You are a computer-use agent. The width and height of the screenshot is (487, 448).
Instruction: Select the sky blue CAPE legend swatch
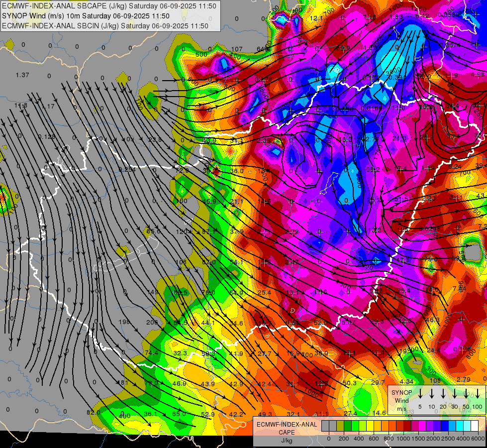[452, 426]
